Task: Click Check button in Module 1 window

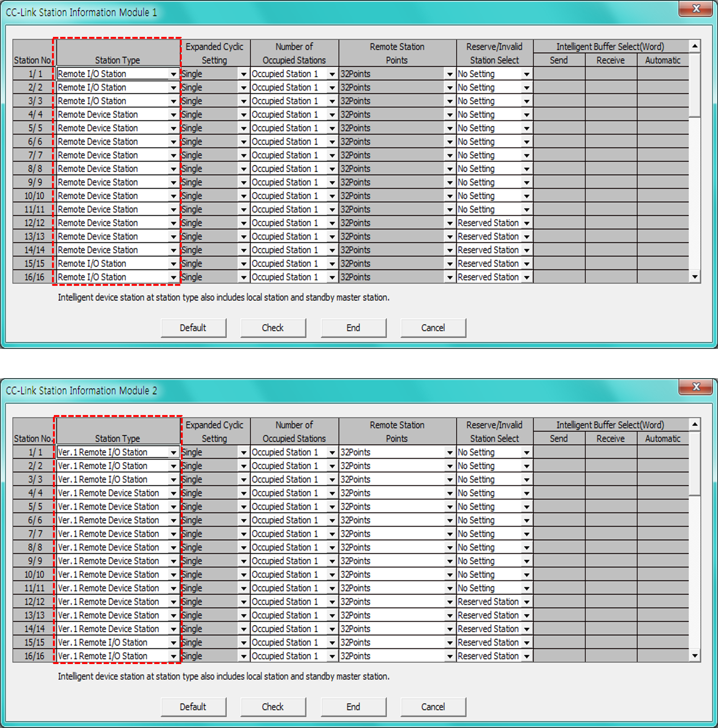Action: pos(273,328)
